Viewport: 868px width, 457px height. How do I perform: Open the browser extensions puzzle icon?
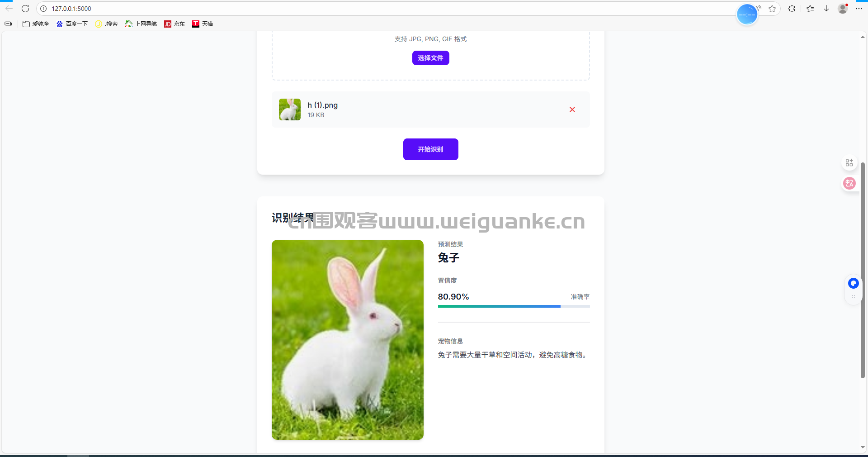[x=792, y=9]
